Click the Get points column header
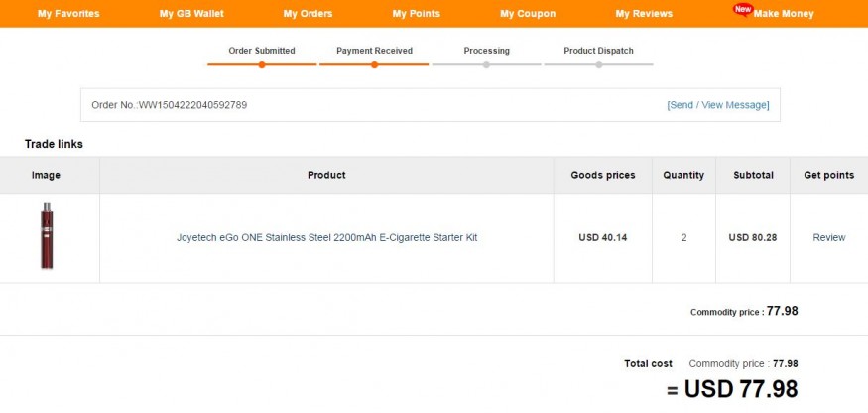 (x=828, y=175)
